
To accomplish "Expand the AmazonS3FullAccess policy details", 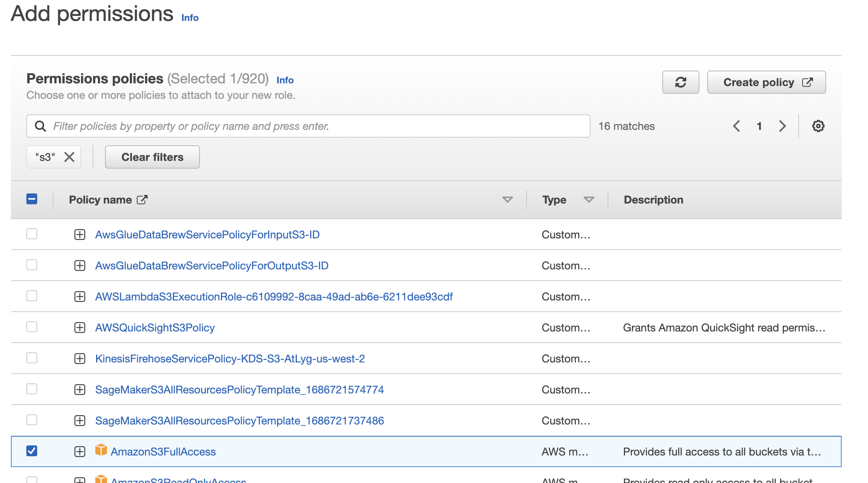I will click(x=80, y=452).
